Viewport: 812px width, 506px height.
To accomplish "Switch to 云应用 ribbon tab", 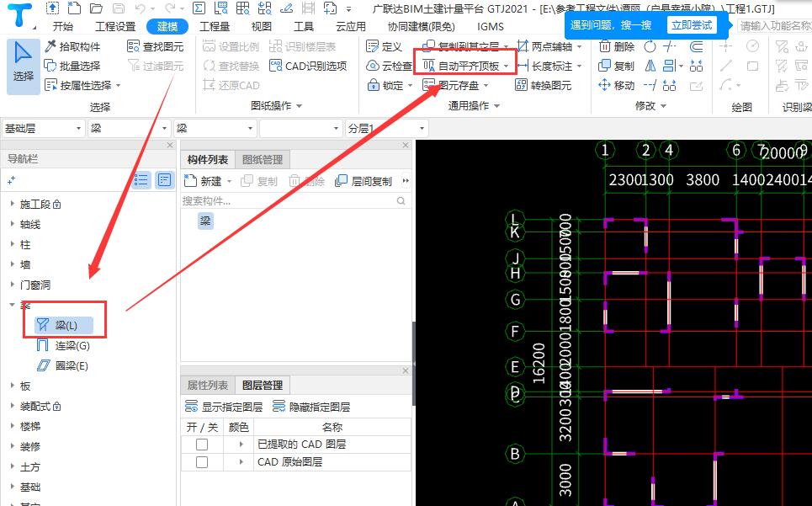I will [x=350, y=26].
